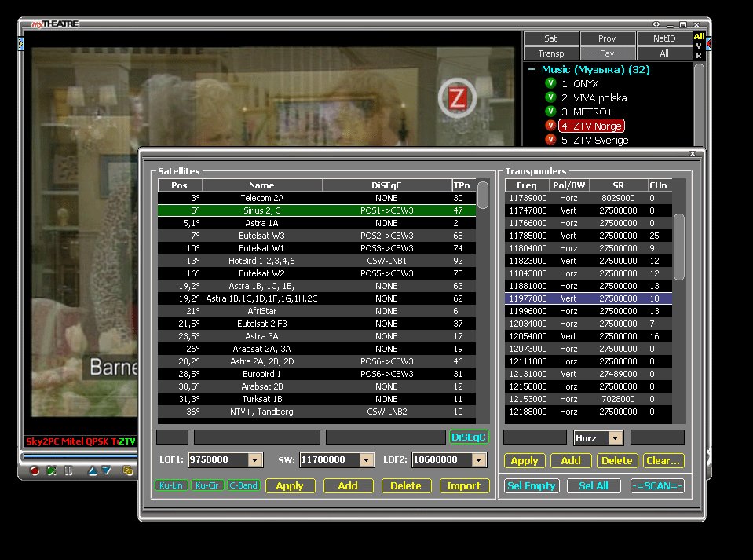Apply the Ku-Cir LNB preset

pyautogui.click(x=207, y=485)
